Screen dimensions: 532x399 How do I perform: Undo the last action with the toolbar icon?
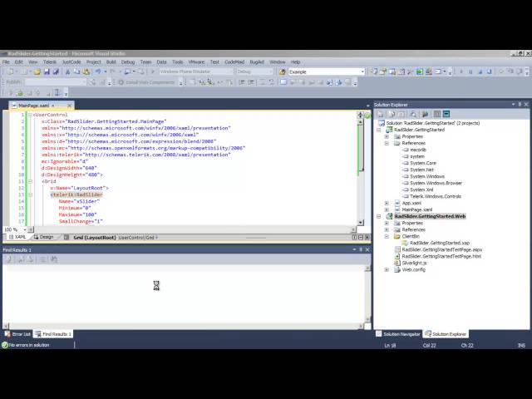coord(98,71)
